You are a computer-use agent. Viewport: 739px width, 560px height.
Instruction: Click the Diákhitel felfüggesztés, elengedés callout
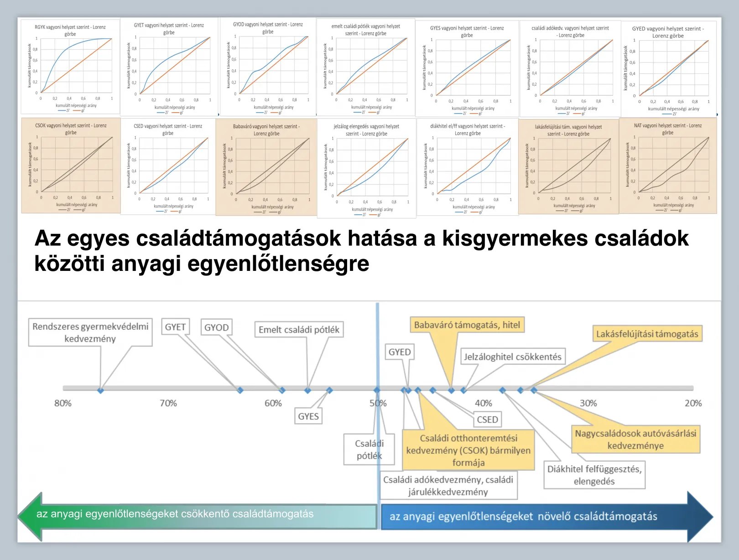[x=594, y=475]
